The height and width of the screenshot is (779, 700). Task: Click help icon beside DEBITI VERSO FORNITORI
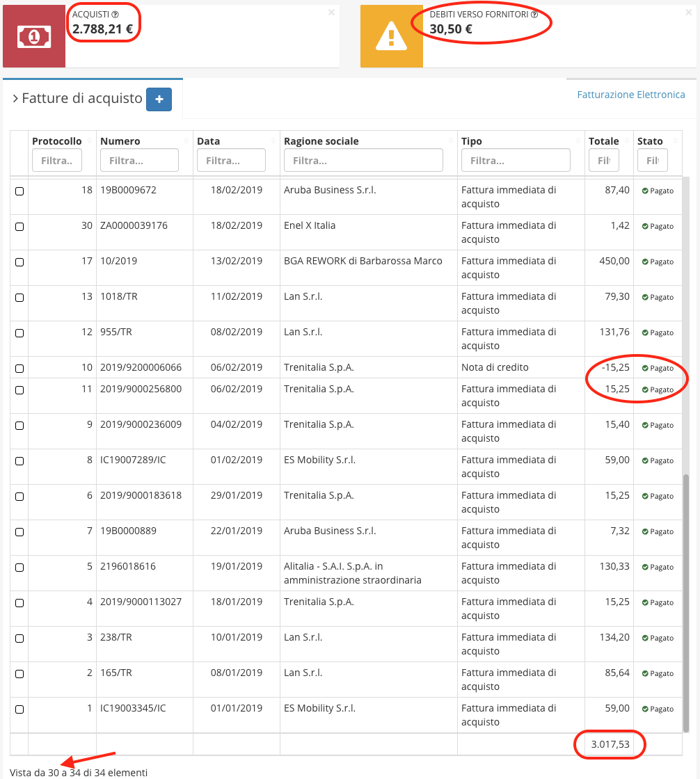click(x=534, y=15)
